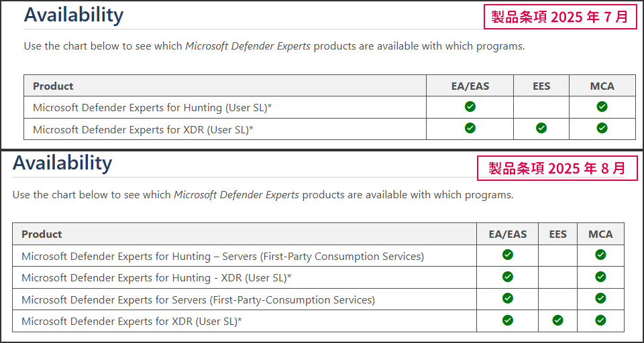Click EES checkmark for XDR in August table
Viewport: 644px width, 343px height.
(x=557, y=320)
